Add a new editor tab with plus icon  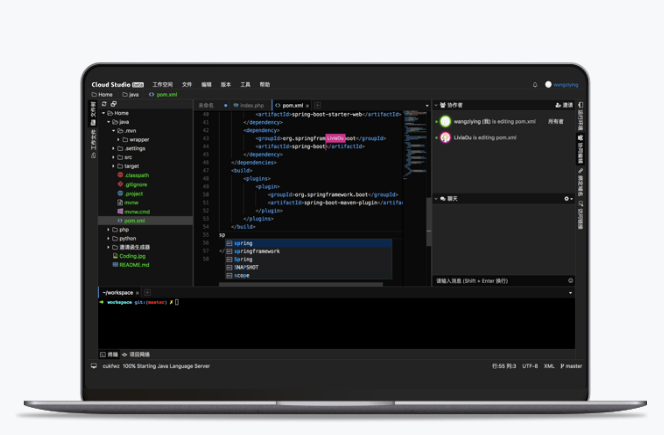[317, 105]
